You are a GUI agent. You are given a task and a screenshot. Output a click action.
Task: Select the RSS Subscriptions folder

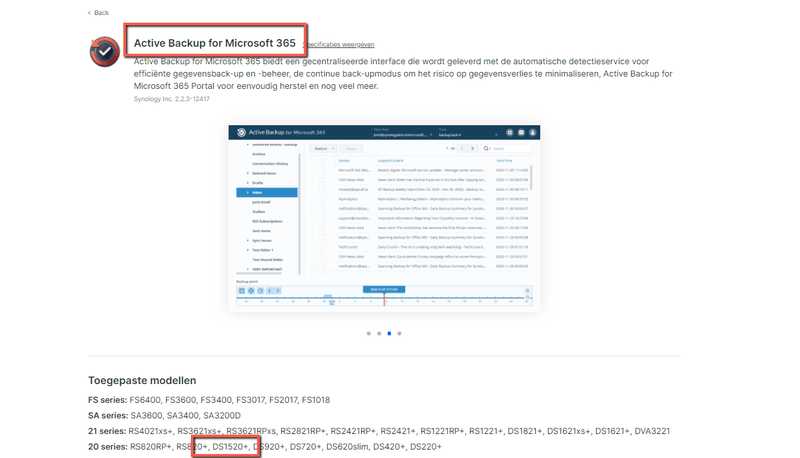click(267, 221)
